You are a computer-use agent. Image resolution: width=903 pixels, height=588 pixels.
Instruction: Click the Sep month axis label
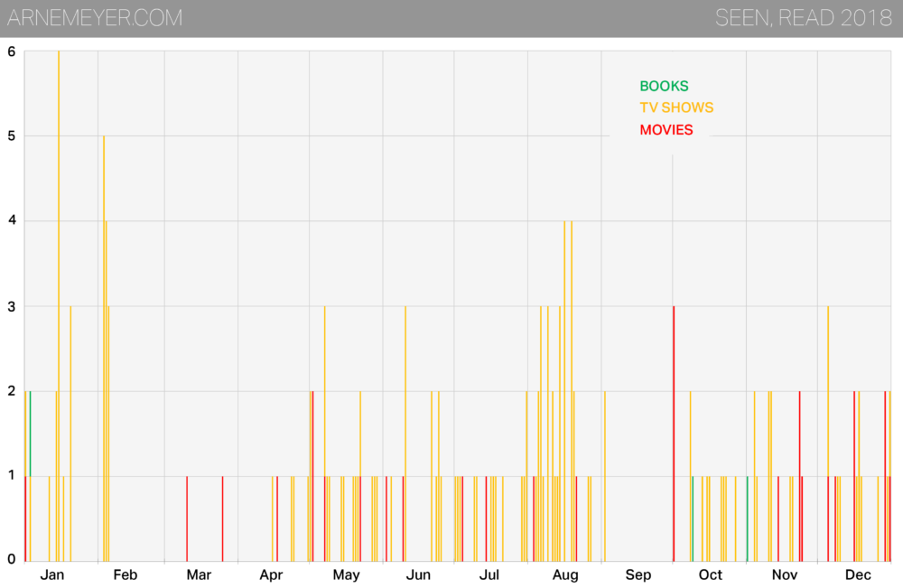pyautogui.click(x=638, y=574)
